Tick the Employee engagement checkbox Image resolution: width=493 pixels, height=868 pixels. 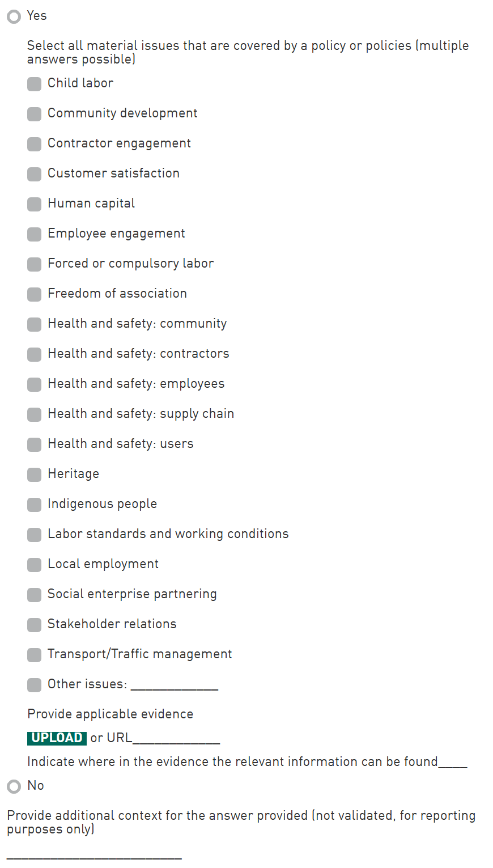tap(35, 234)
